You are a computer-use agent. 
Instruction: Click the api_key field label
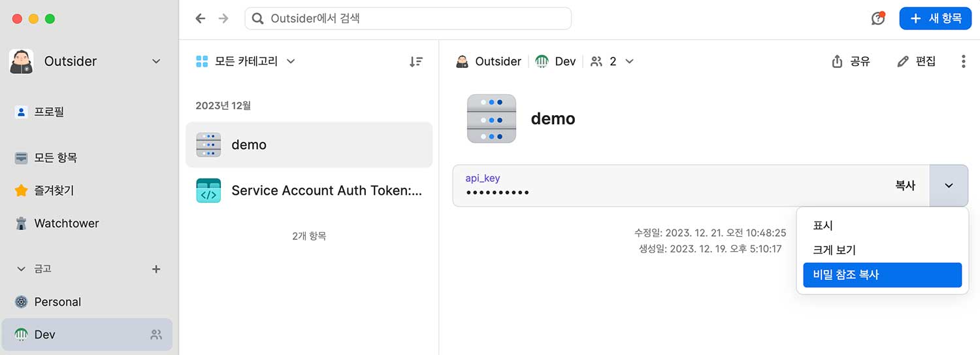[482, 178]
